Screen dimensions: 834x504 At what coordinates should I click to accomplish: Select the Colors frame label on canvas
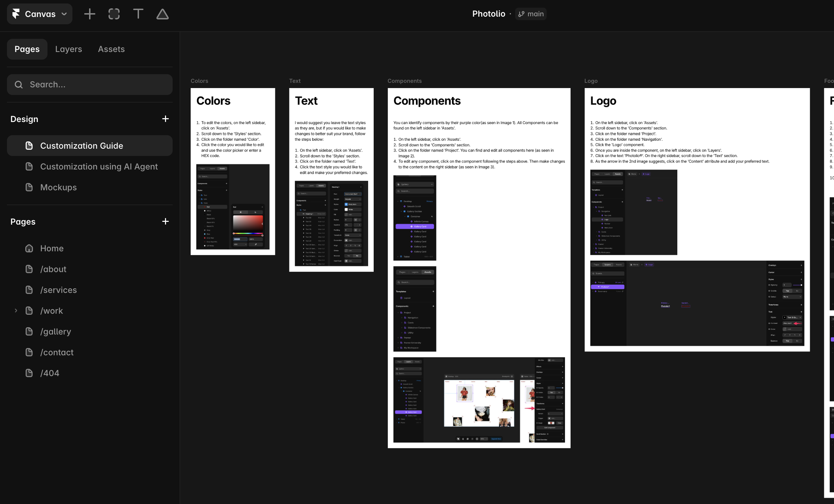coord(199,81)
